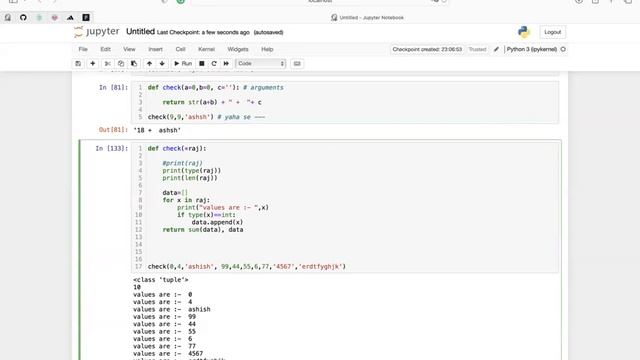Image resolution: width=640 pixels, height=360 pixels.
Task: Select the Untitled - Jupyter Notebook browser tab
Action: point(367,18)
